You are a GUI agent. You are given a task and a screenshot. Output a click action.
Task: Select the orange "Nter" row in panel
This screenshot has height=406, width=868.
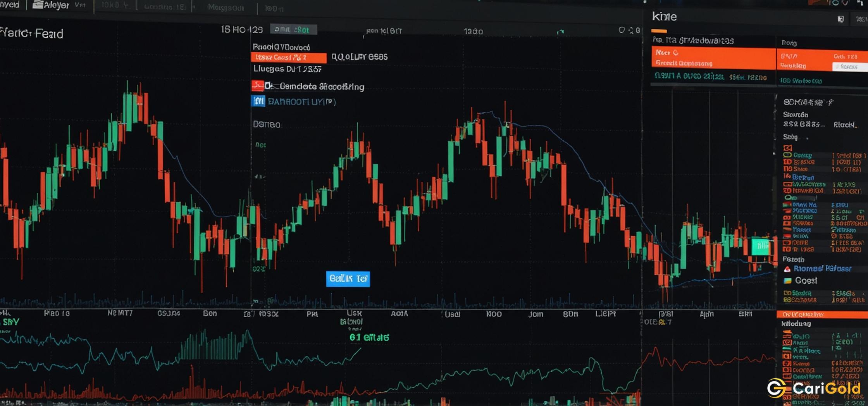tap(713, 58)
